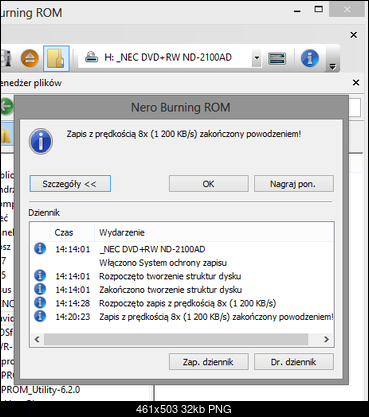Select PROM_Utility-6.2.0 folder in tree

(x=41, y=389)
